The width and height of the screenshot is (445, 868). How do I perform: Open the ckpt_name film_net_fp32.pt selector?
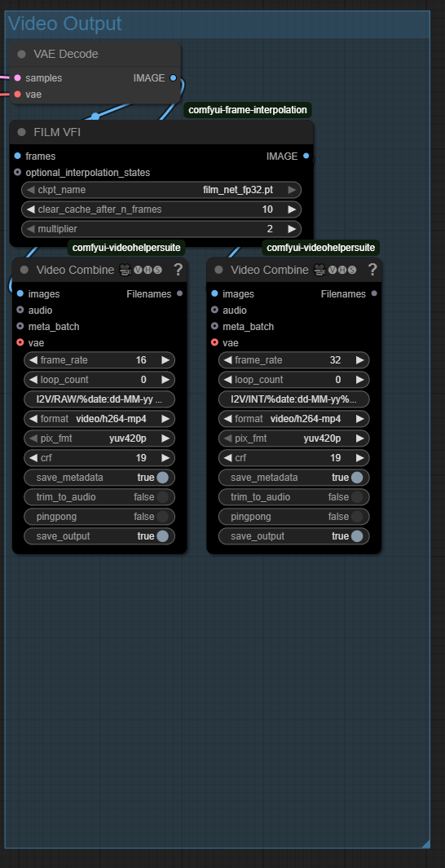(161, 190)
